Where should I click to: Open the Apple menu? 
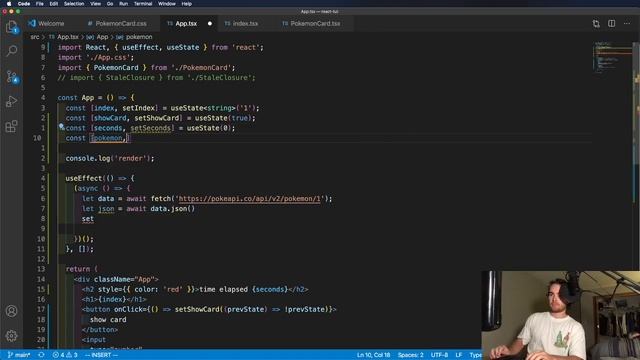click(x=9, y=4)
